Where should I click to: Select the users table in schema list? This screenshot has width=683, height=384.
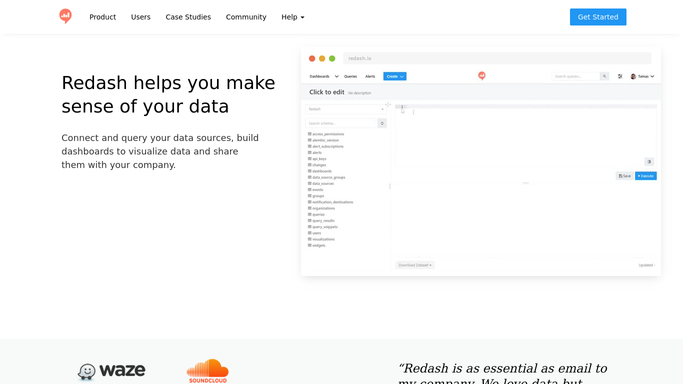pos(316,233)
